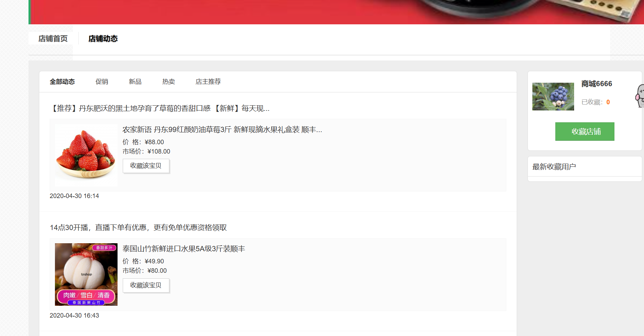
Task: Click the mangosteen market price ¥80.00
Action: click(x=157, y=271)
